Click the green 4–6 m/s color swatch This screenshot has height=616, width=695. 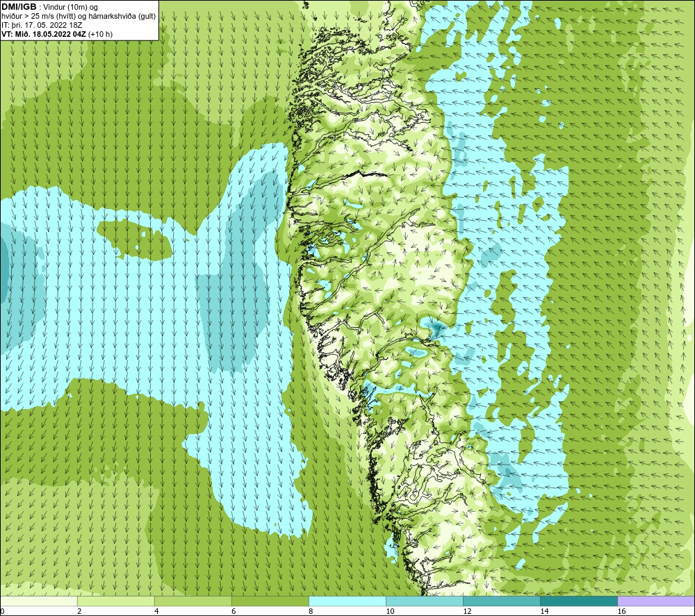tap(193, 601)
